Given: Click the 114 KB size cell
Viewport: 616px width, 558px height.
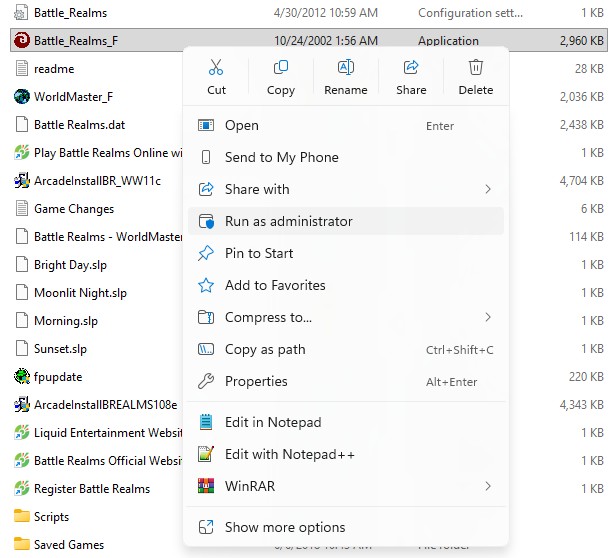Looking at the screenshot, I should (x=586, y=237).
